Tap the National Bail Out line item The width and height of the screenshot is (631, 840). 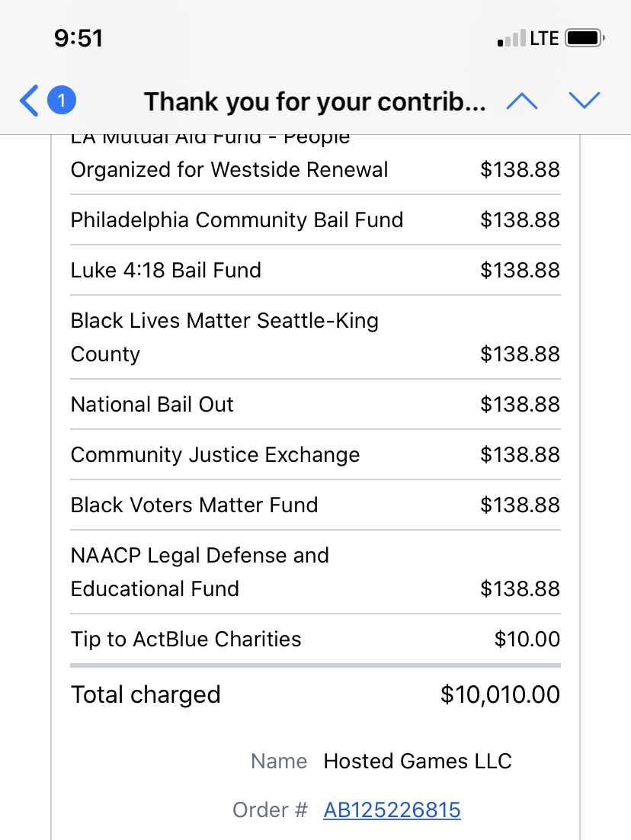[152, 405]
